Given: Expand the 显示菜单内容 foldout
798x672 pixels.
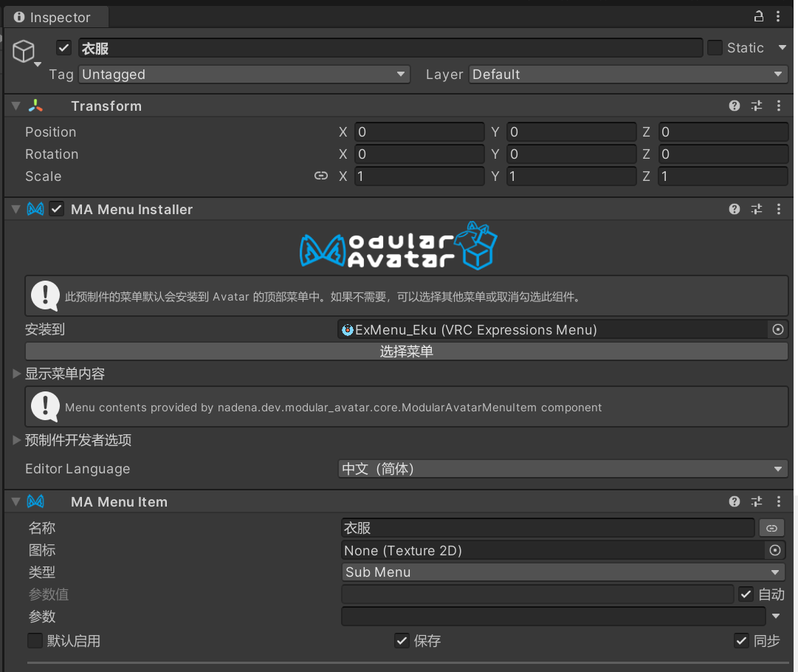Looking at the screenshot, I should [x=17, y=374].
